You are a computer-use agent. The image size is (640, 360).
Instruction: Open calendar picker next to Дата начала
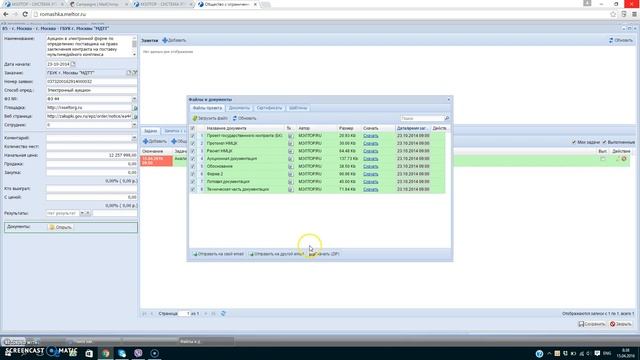(73, 64)
